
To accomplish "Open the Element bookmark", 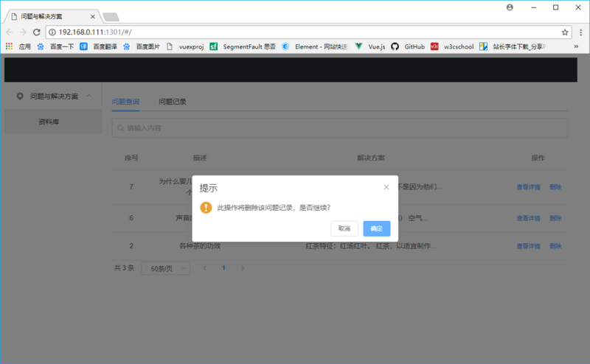I will click(315, 46).
